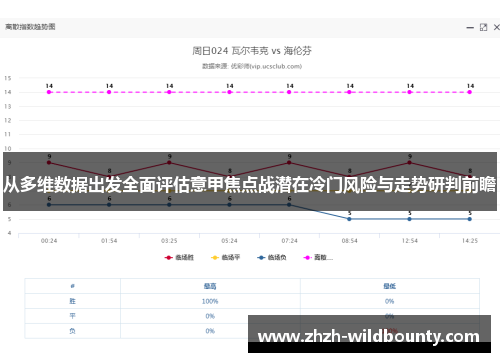500x362 pixels.
Task: Select magenta data point 14 at 14:25
Action: point(470,92)
